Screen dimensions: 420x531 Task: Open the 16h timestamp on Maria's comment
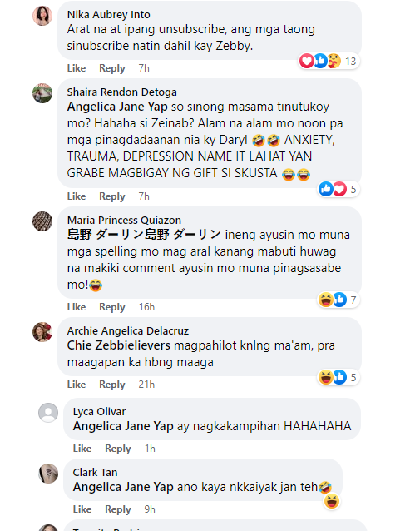(146, 307)
